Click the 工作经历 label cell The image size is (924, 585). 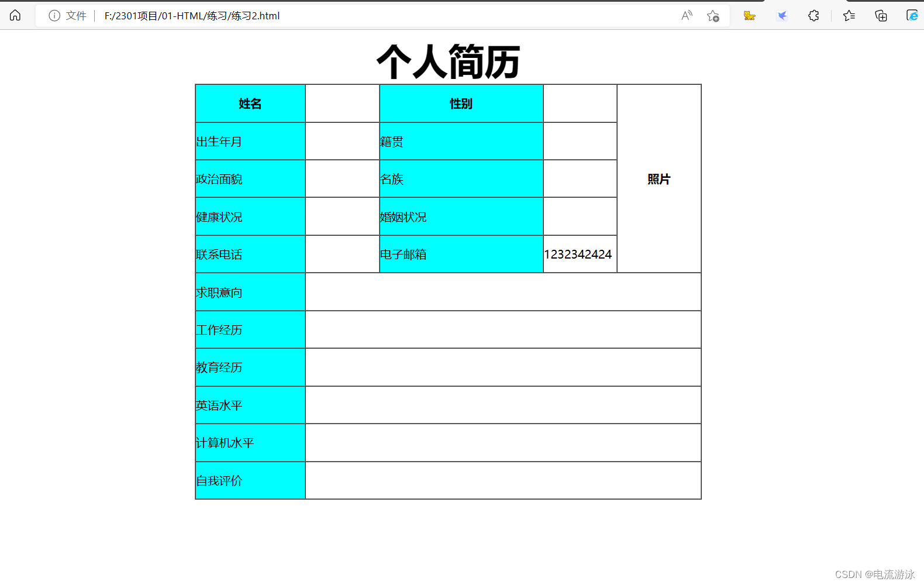point(250,330)
